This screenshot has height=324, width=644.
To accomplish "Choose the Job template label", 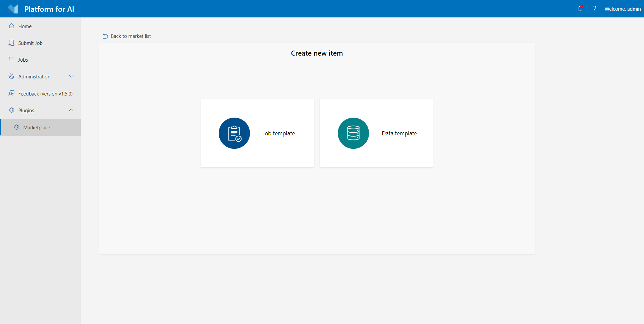I will coord(279,133).
